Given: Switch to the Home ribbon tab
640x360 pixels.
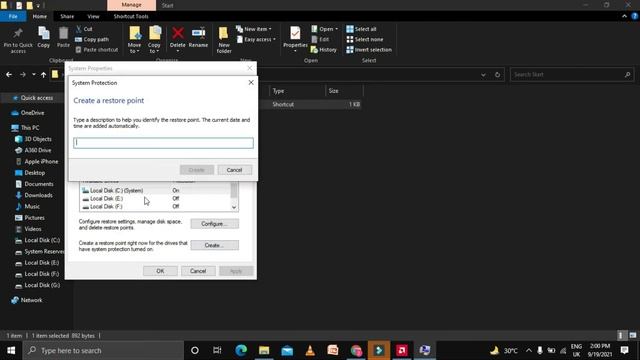Looking at the screenshot, I should tap(40, 16).
